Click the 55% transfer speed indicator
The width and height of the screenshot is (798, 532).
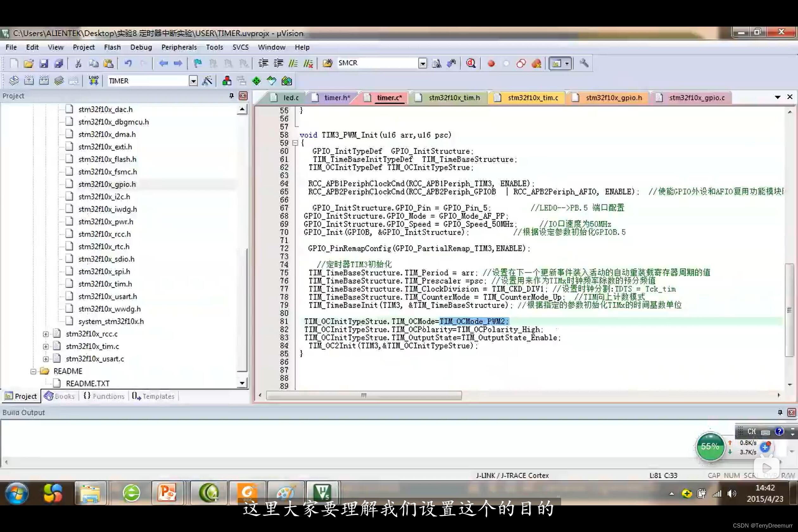(x=710, y=446)
